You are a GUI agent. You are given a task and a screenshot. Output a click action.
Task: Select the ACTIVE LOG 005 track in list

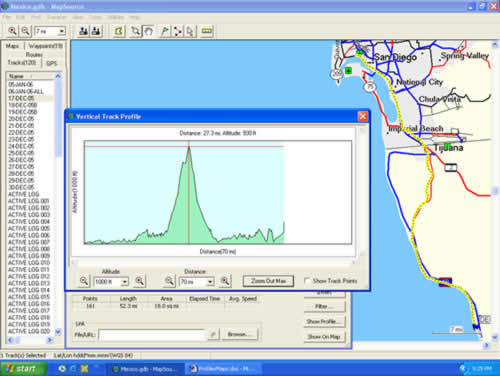point(29,228)
